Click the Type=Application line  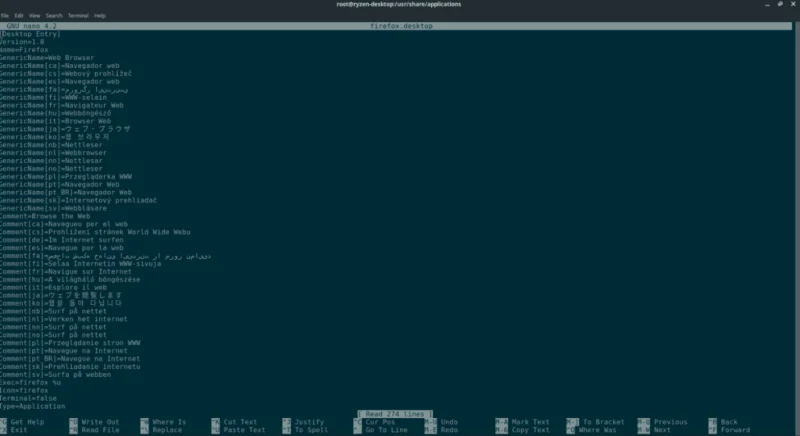click(33, 406)
